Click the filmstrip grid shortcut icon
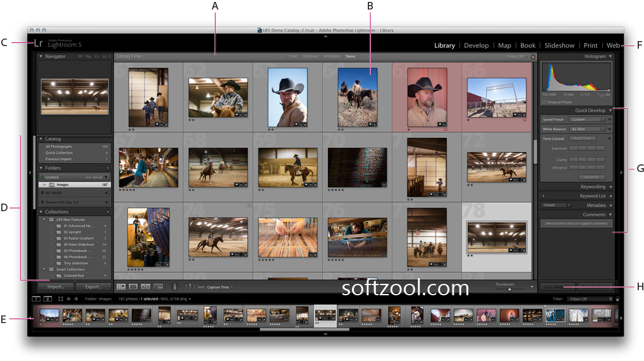 click(61, 299)
